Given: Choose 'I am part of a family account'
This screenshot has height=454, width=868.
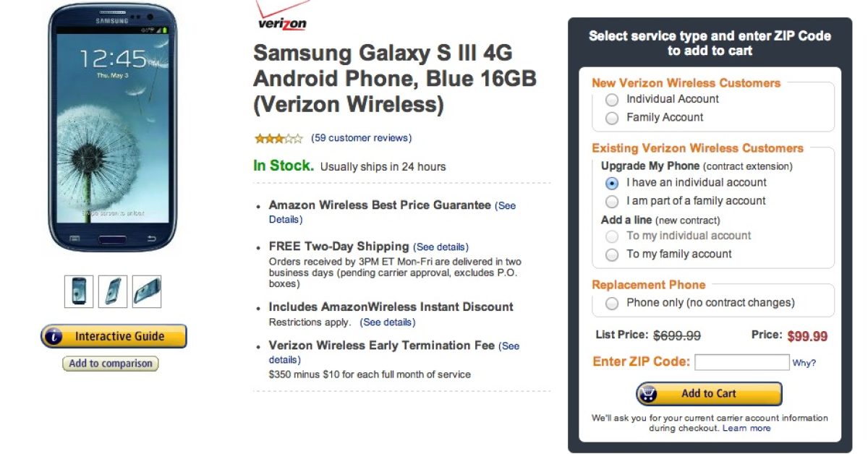Looking at the screenshot, I should tap(612, 202).
